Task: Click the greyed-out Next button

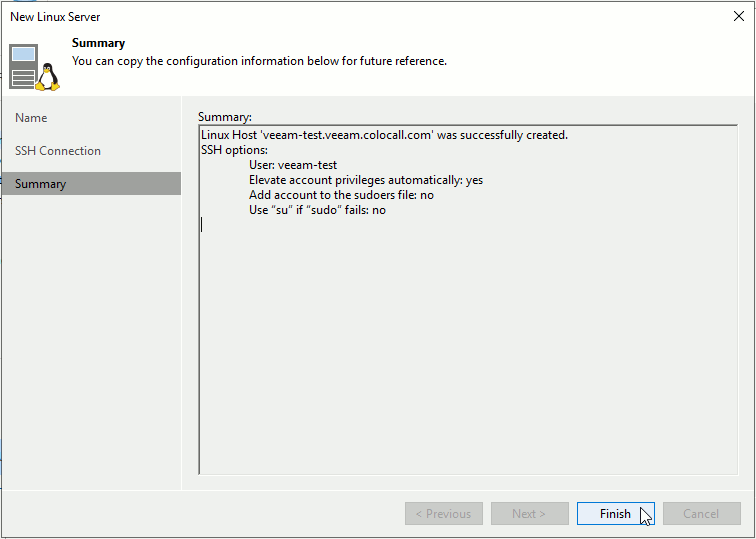Action: pyautogui.click(x=529, y=514)
